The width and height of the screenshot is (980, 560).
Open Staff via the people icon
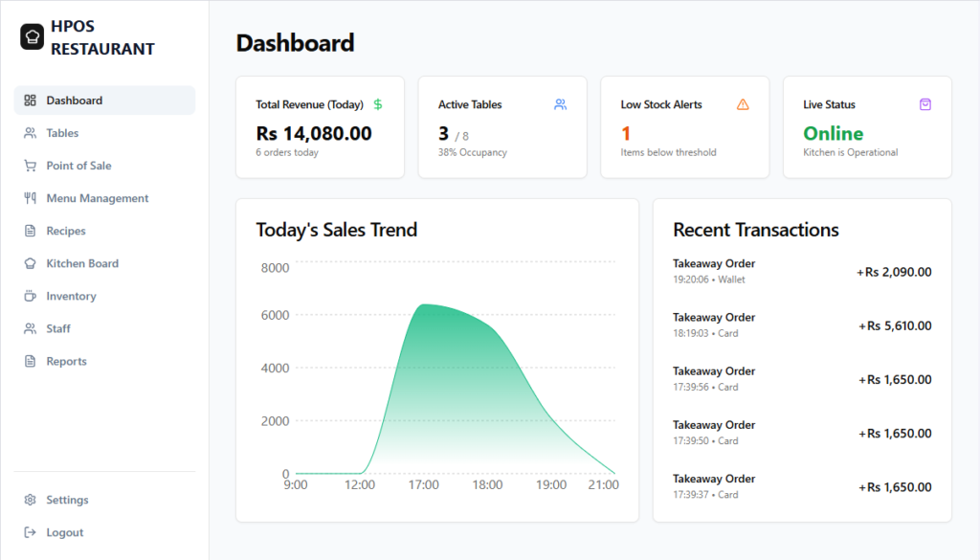30,328
